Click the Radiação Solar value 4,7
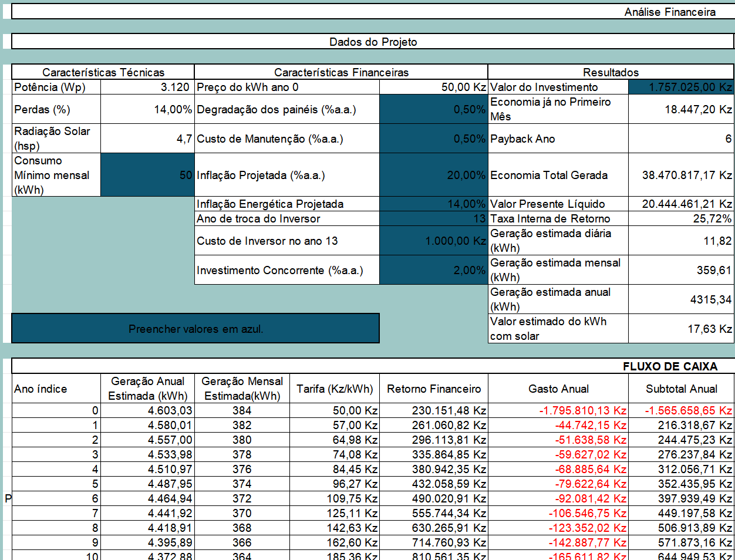Image resolution: width=735 pixels, height=560 pixels. click(x=147, y=139)
